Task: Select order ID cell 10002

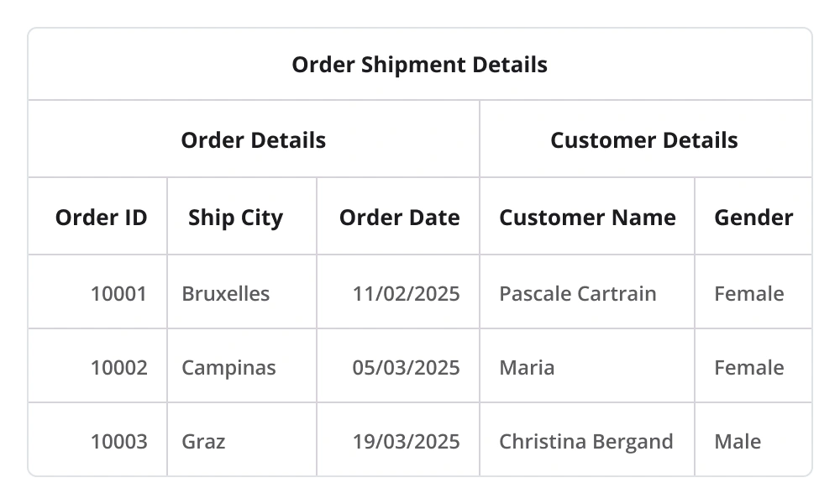Action: 118,367
